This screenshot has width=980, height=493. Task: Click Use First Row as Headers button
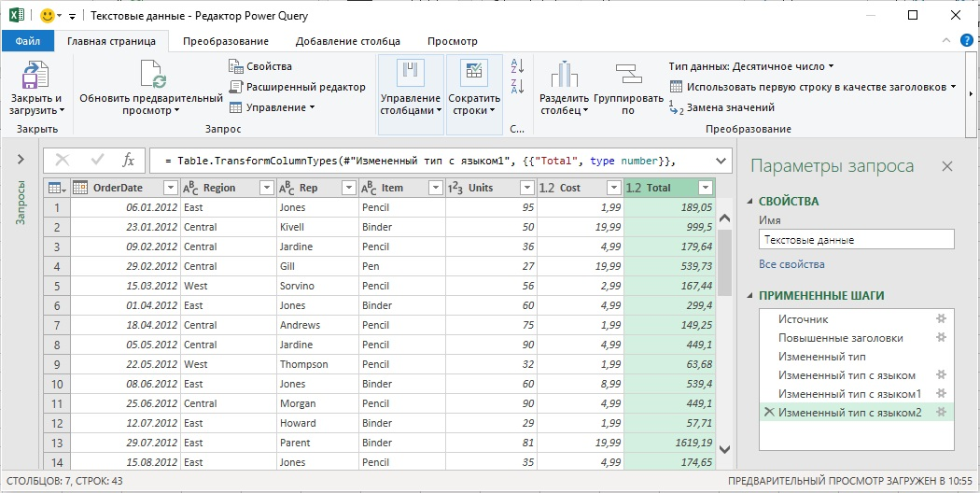coord(812,87)
